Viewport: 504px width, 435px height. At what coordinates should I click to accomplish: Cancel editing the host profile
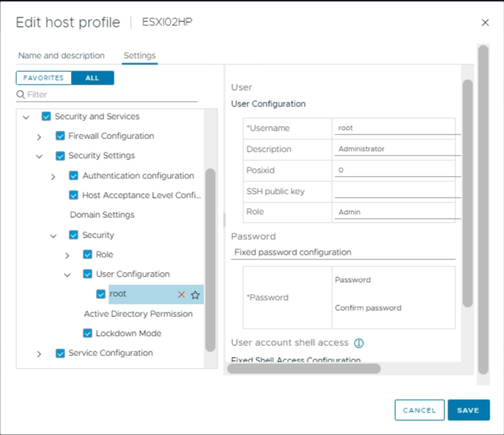coord(419,410)
